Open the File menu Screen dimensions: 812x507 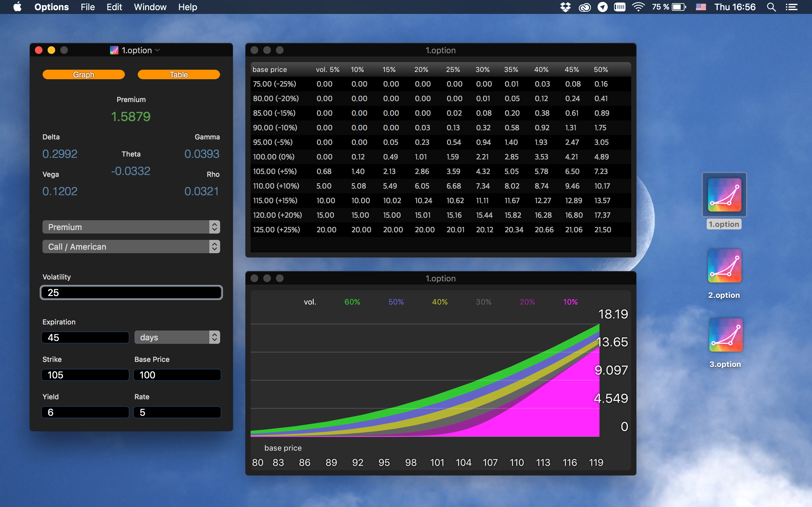[x=88, y=7]
